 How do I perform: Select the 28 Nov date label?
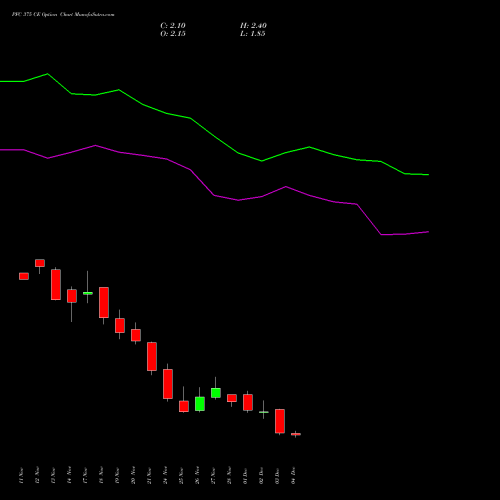tap(229, 475)
